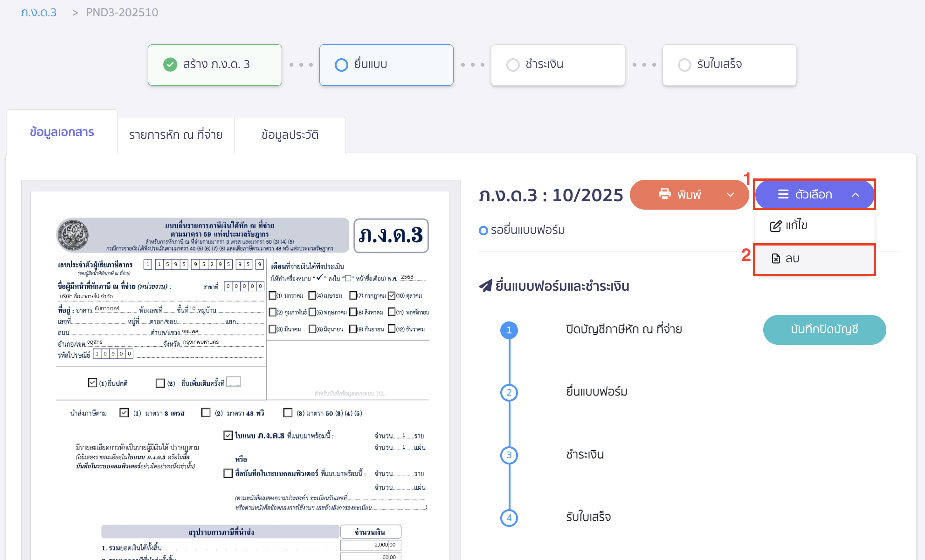This screenshot has height=560, width=925.
Task: Click the ภ.ง.ด.3 form document preview
Action: (x=241, y=373)
